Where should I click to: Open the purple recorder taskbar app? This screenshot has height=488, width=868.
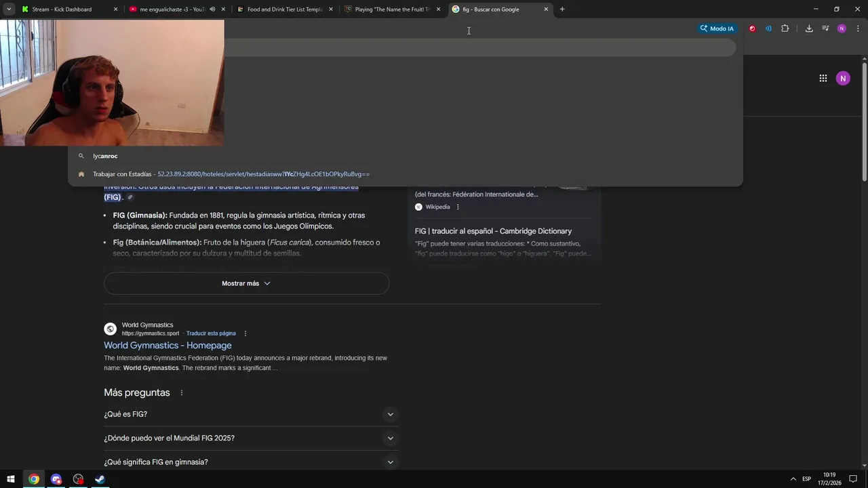point(56,479)
